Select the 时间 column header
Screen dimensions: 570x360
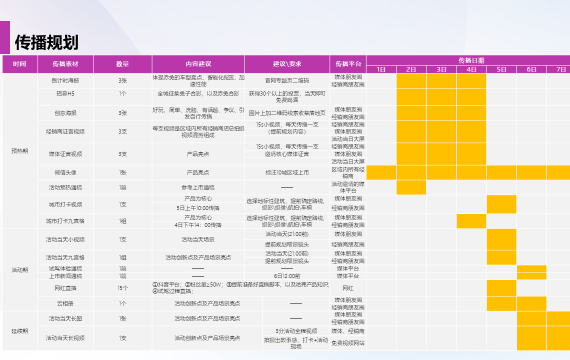pos(20,64)
